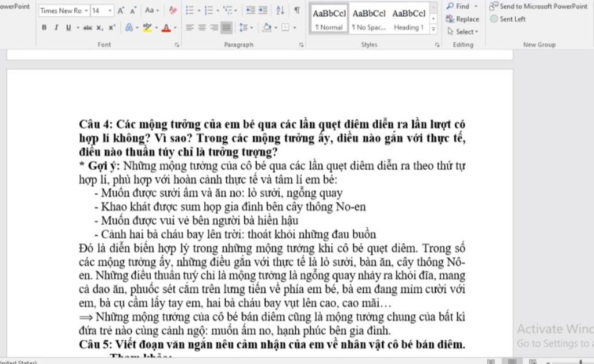Image resolution: width=594 pixels, height=364 pixels.
Task: Insert bullet list
Action: (x=190, y=10)
